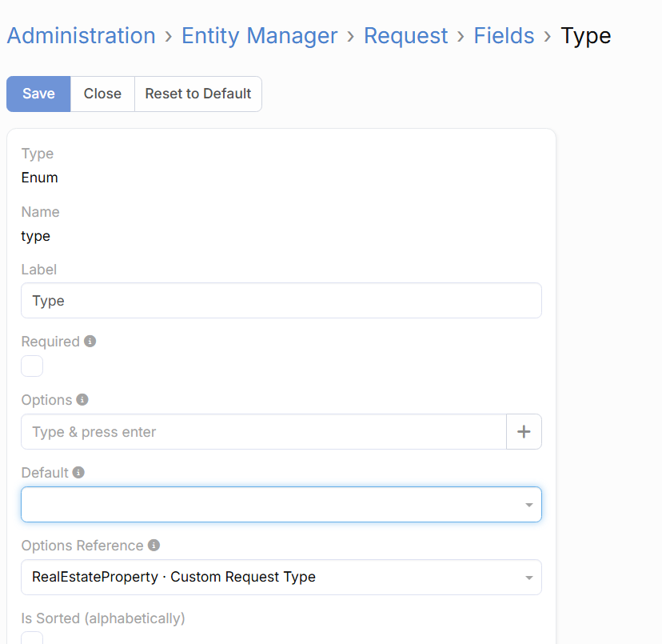Click the Options 'Type & press enter' input
Viewport: 662px width, 644px height.
coord(263,432)
